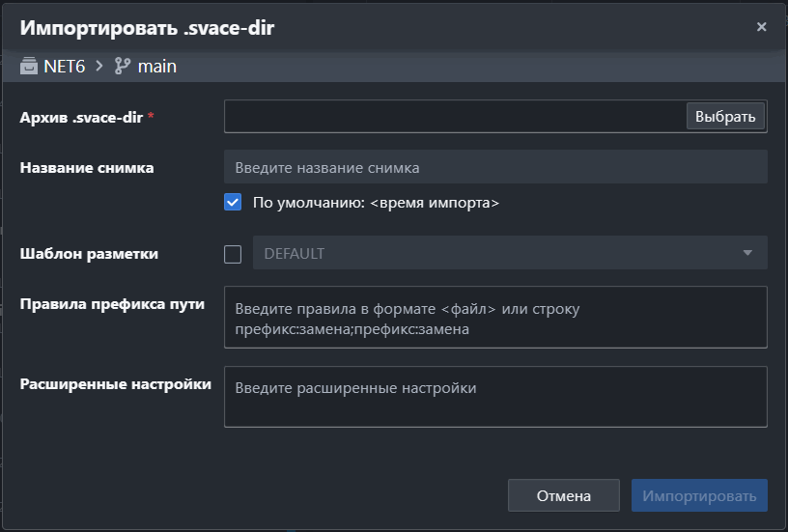Focus the Архив .svace-dir path field

[455, 116]
